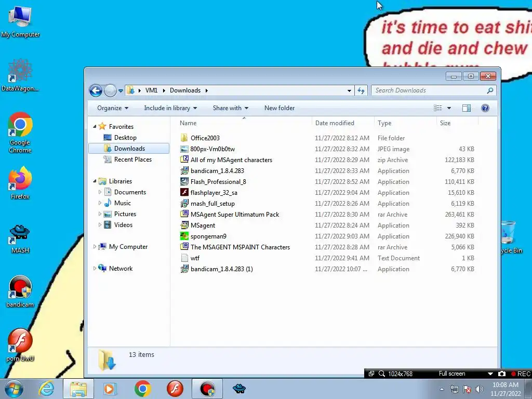Screen dimensions: 532x399
Task: Select the wtf text document icon
Action: point(184,258)
